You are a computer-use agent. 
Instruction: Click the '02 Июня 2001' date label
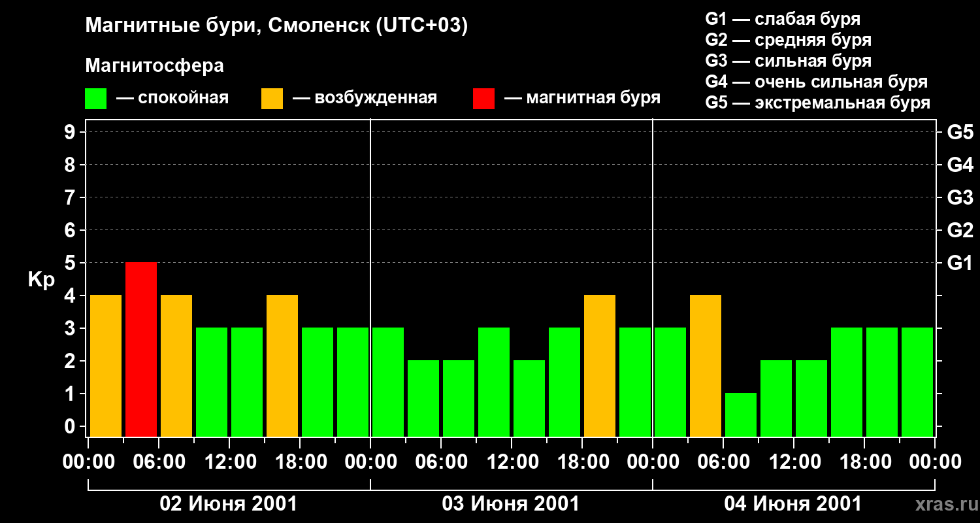click(x=229, y=504)
